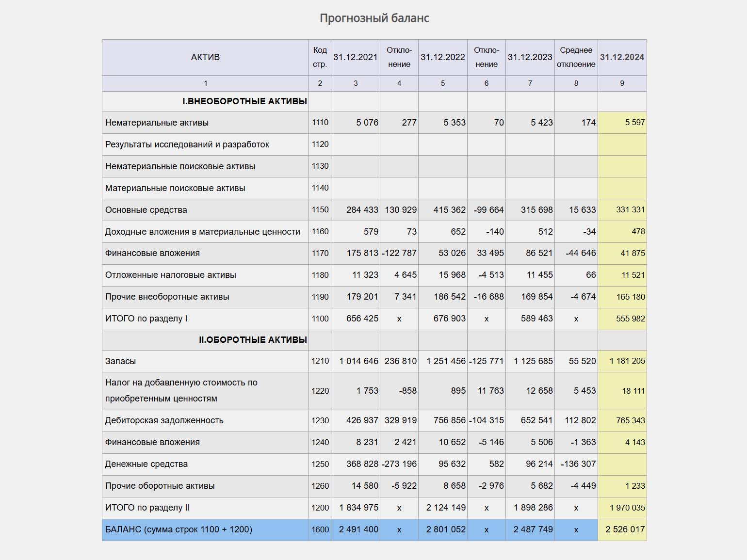Screen dimensions: 747x560
Task: Select the 'ИТОГО по разделу II' label
Action: tap(147, 508)
